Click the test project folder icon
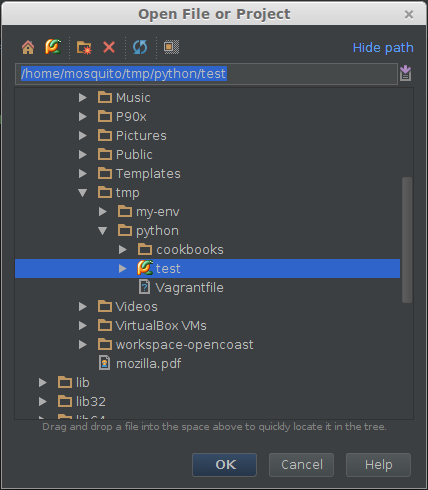Image resolution: width=428 pixels, height=490 pixels. [145, 268]
